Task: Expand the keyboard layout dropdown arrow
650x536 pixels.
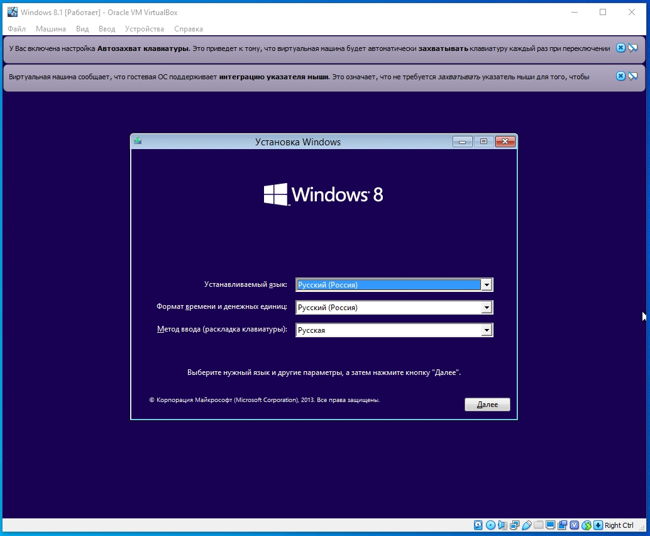Action: 486,330
